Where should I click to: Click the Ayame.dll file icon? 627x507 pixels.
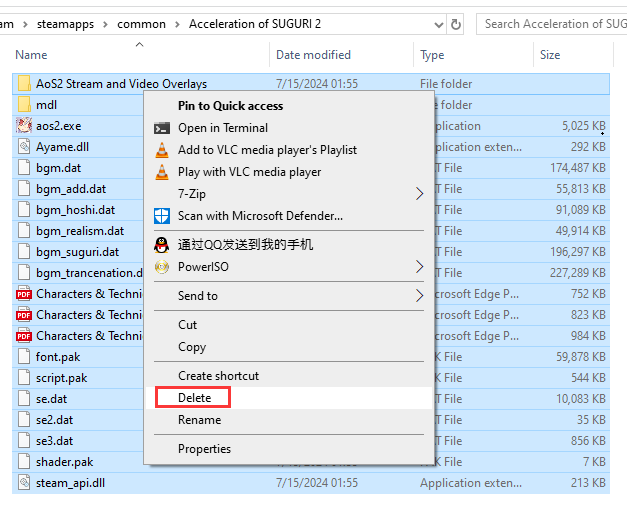[24, 147]
